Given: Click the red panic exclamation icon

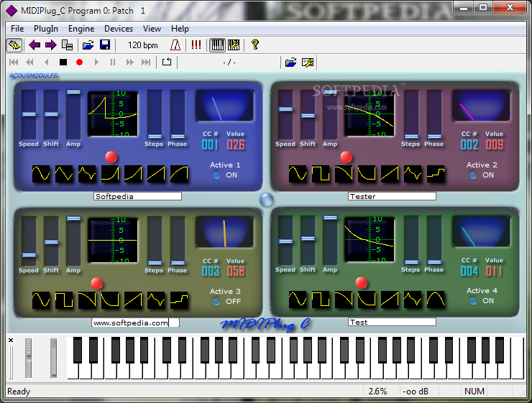Looking at the screenshot, I should click(196, 45).
